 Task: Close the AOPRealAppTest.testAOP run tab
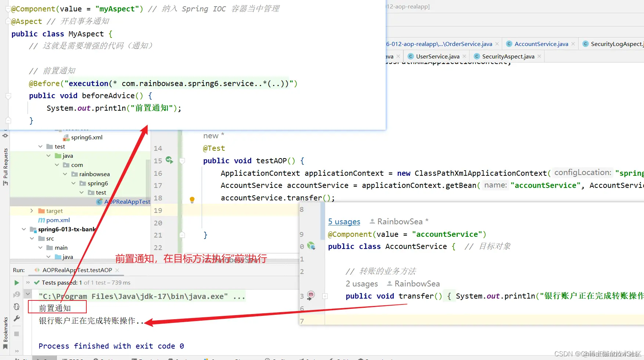pyautogui.click(x=117, y=270)
